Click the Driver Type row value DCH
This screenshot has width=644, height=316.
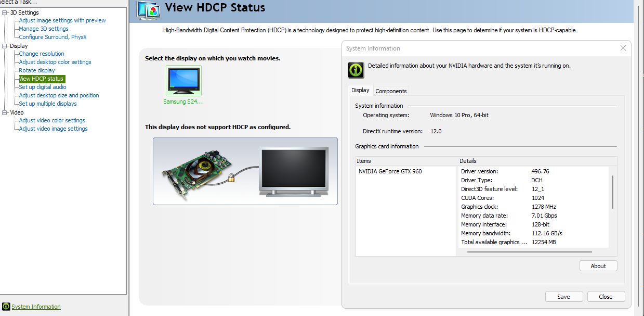tap(537, 180)
